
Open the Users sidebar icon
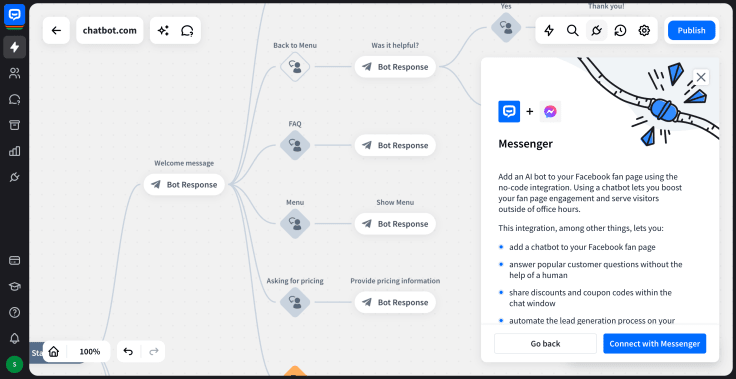tap(15, 73)
